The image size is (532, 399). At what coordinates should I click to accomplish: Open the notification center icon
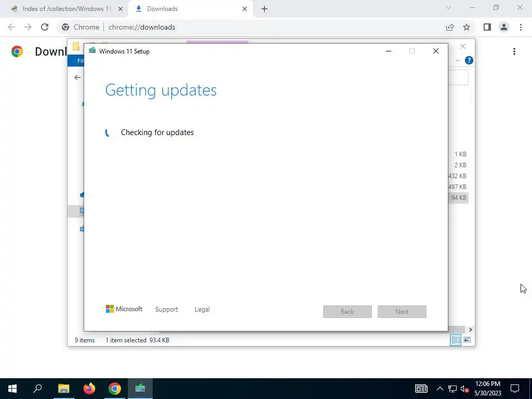pyautogui.click(x=515, y=389)
